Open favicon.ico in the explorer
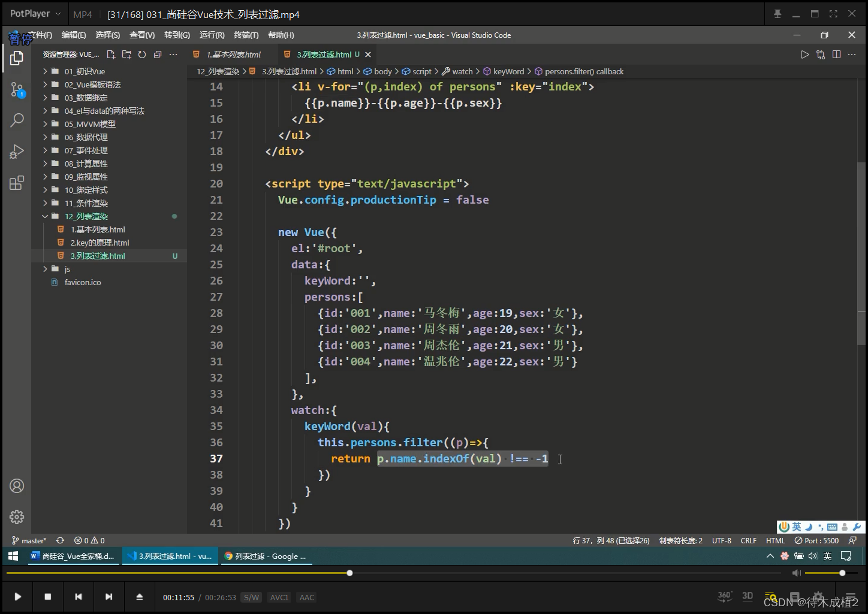Viewport: 868px width, 614px height. [83, 282]
